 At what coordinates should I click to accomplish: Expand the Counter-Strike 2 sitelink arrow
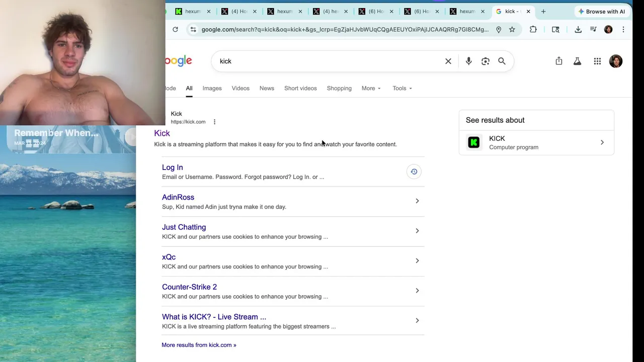[417, 291]
